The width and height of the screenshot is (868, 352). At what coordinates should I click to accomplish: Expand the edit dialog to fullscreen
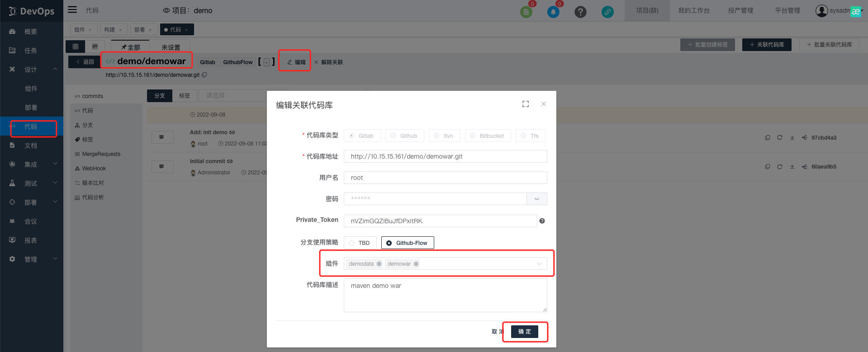coord(525,104)
